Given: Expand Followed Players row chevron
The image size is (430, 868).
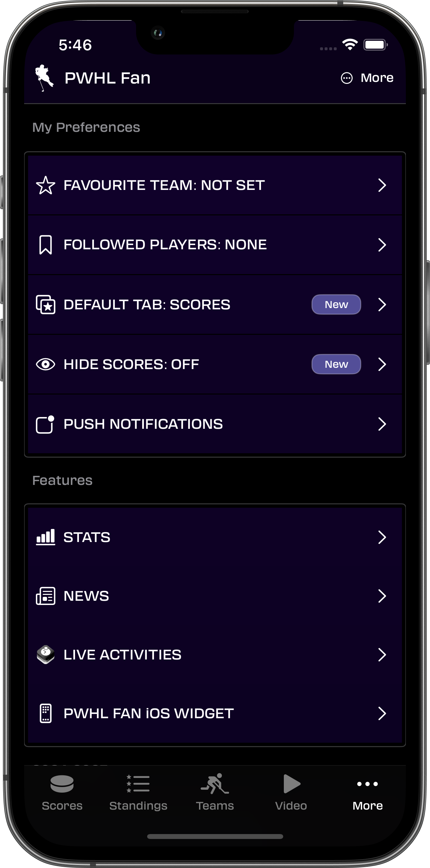Looking at the screenshot, I should tap(382, 245).
